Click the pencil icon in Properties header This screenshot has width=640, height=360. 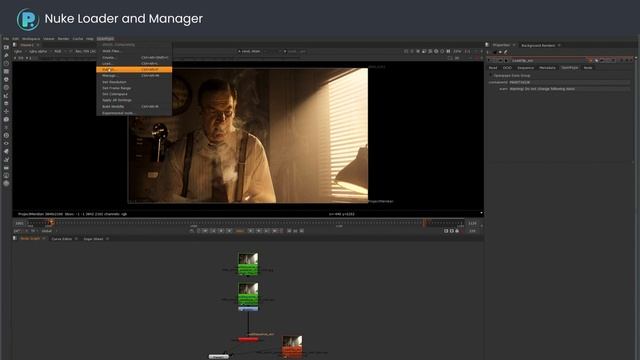pyautogui.click(x=505, y=52)
